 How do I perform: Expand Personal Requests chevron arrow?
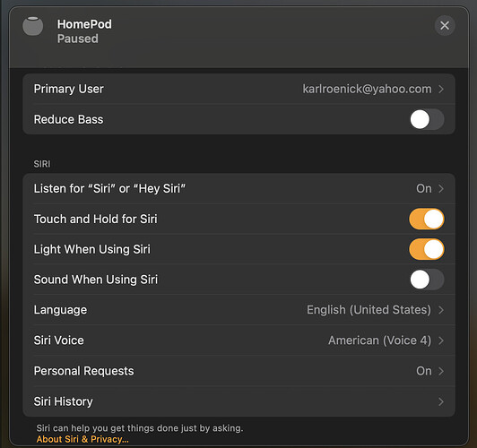(x=441, y=371)
